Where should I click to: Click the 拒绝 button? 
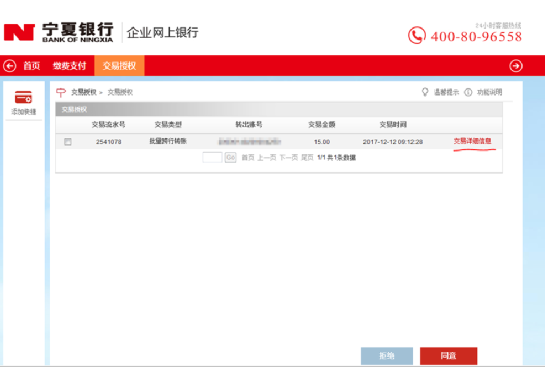387,356
